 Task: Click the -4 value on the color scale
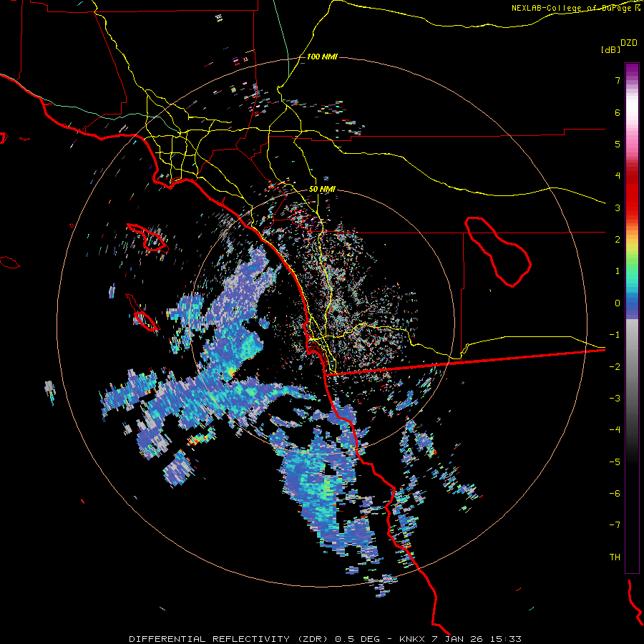click(615, 430)
